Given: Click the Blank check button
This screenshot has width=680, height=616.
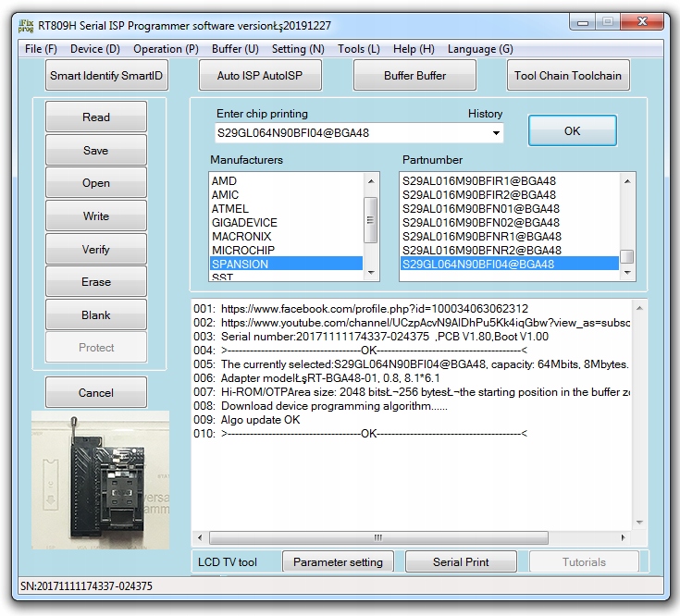Looking at the screenshot, I should coord(96,315).
